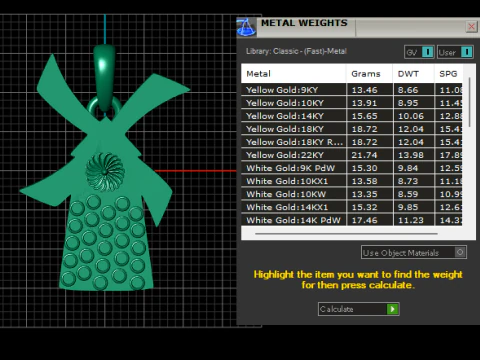Image resolution: width=480 pixels, height=360 pixels.
Task: Select the White Gold:14K PdW row
Action: pyautogui.click(x=352, y=220)
